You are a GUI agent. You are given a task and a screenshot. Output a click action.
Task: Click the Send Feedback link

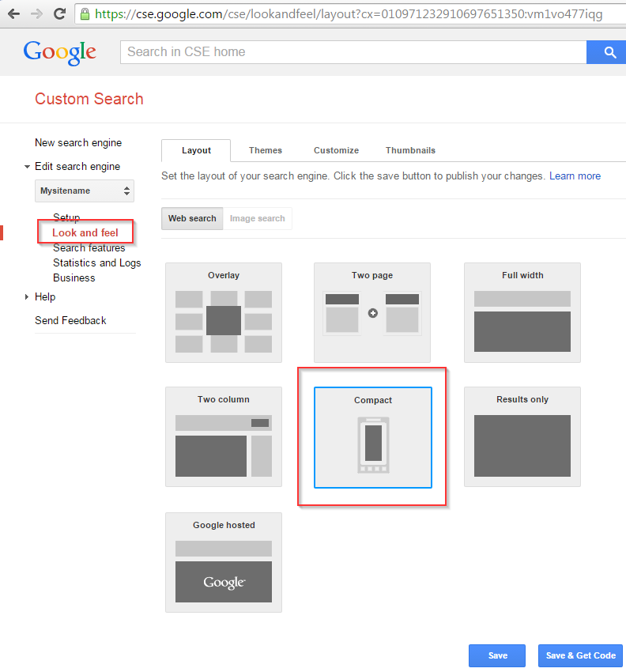tap(70, 320)
